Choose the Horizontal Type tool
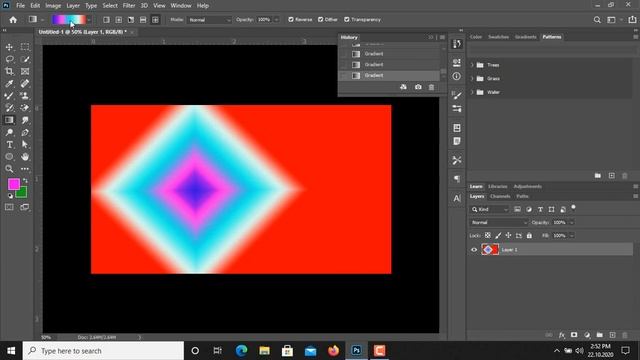Screen dimensions: 640x360 click(9, 144)
